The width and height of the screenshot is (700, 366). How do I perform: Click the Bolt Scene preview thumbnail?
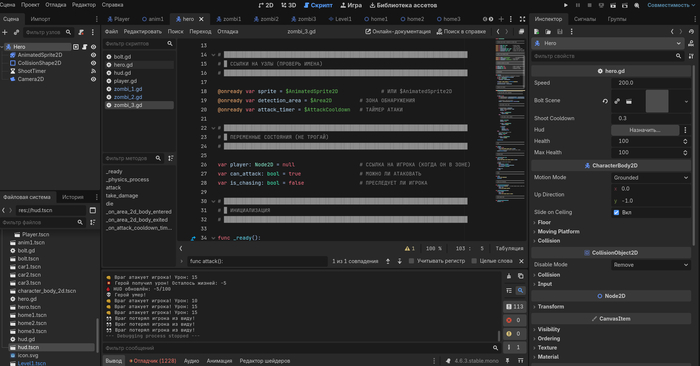click(657, 101)
